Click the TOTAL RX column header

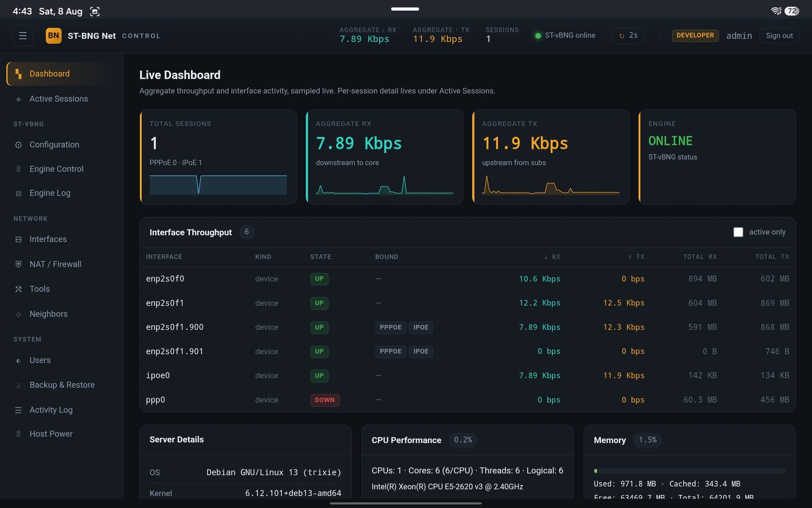click(x=700, y=257)
